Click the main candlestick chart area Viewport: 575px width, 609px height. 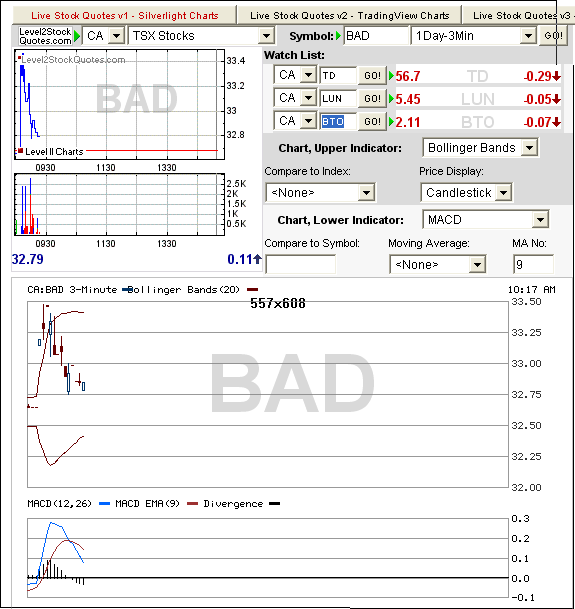[268, 394]
